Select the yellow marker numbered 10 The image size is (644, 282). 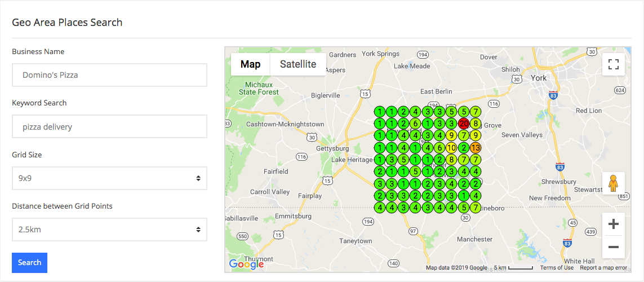(x=451, y=148)
